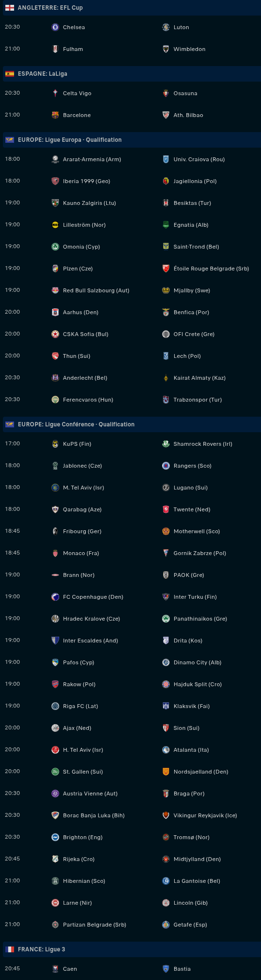Click the Chelsea club crest icon
This screenshot has height=980, width=261.
click(x=55, y=27)
